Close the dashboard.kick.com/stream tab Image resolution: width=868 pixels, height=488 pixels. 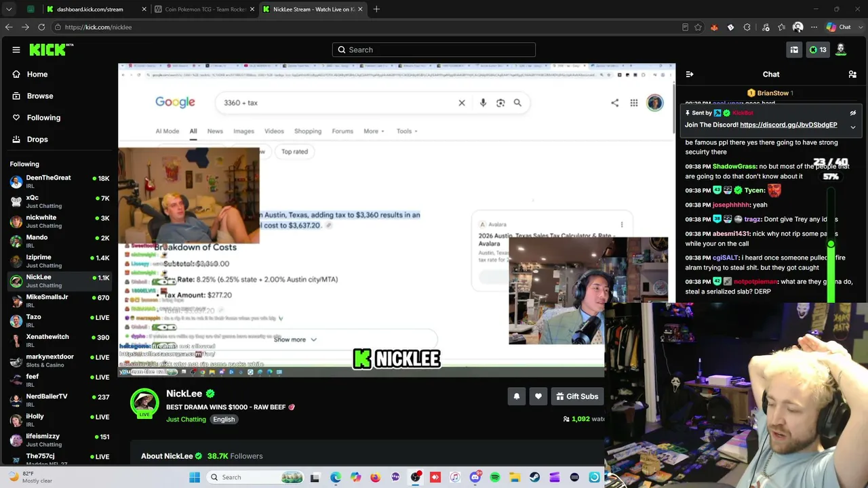point(144,9)
